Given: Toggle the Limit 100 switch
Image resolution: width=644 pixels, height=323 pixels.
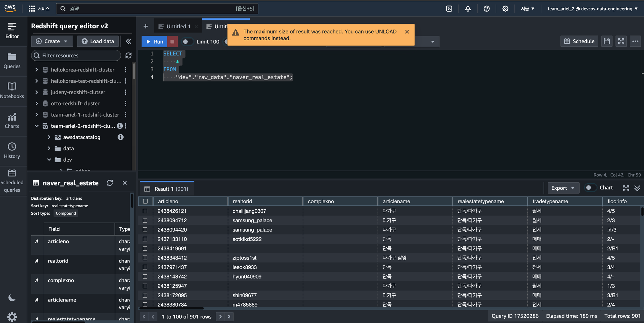Looking at the screenshot, I should click(x=187, y=42).
